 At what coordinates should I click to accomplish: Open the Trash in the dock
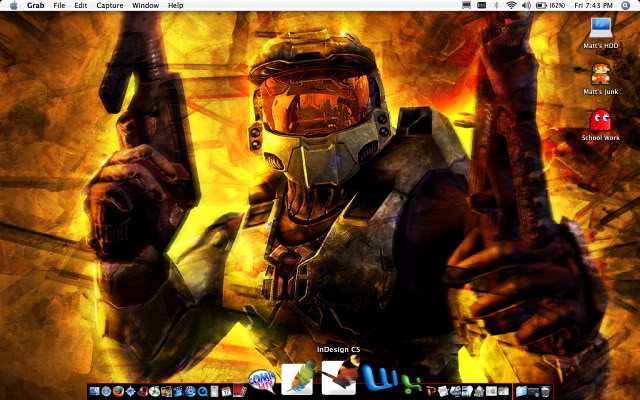click(546, 391)
